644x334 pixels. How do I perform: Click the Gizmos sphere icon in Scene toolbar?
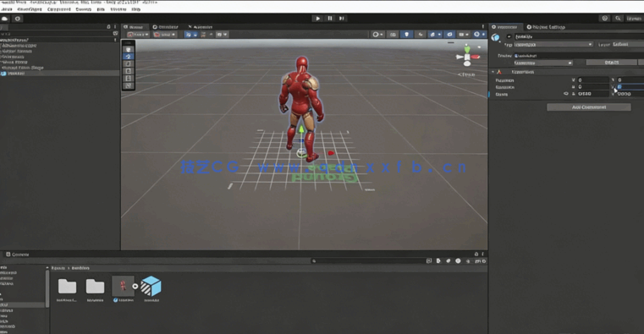pyautogui.click(x=476, y=35)
